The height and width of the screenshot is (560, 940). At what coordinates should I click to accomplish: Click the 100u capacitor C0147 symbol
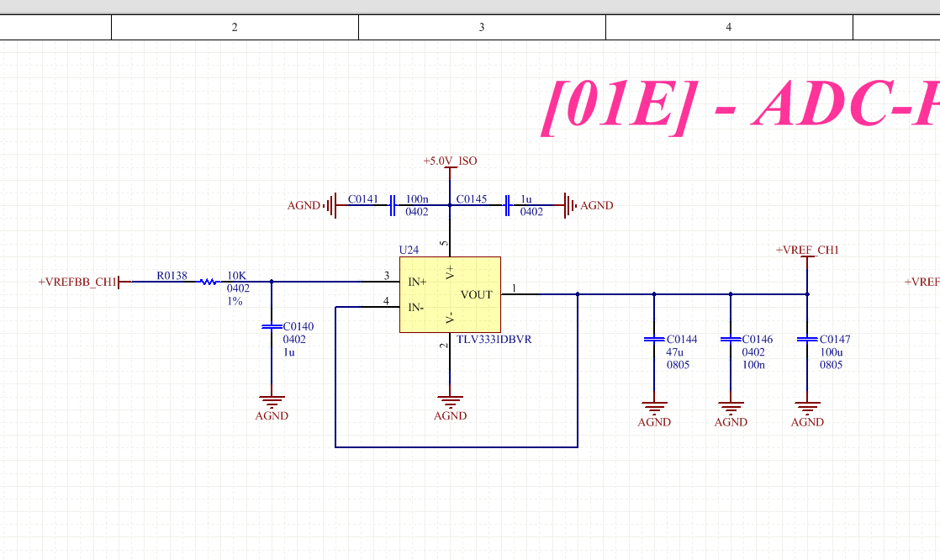point(807,338)
